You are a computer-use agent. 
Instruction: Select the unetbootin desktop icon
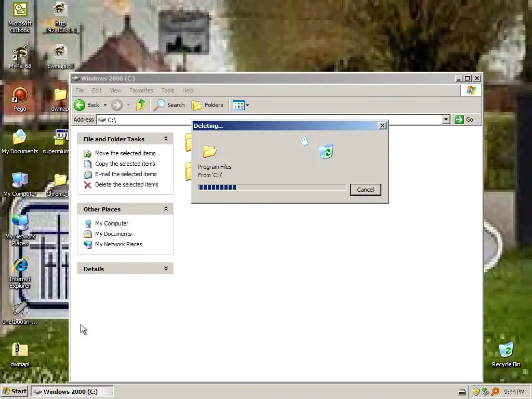[x=20, y=313]
